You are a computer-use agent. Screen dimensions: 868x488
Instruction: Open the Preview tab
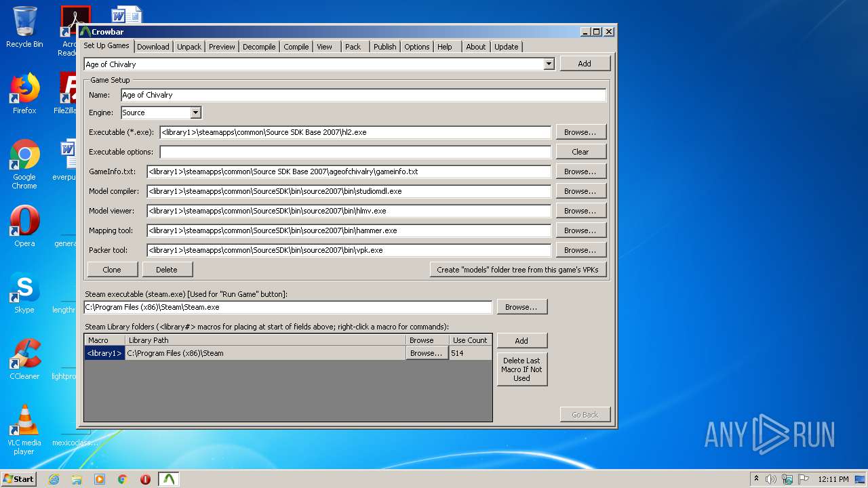[x=222, y=47]
